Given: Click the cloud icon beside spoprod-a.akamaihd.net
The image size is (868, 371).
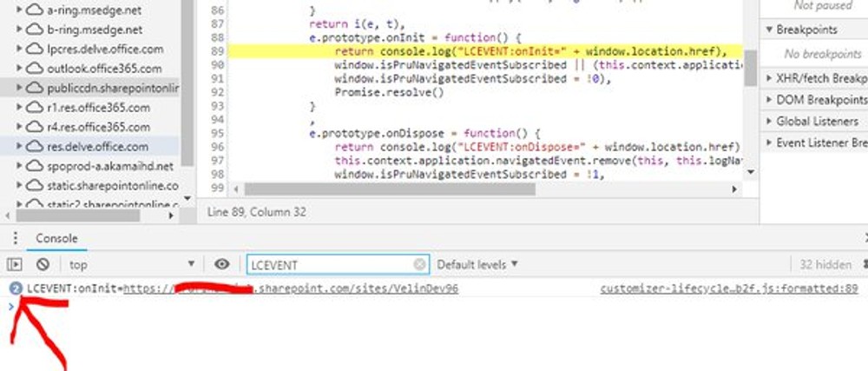Looking at the screenshot, I should [x=35, y=166].
